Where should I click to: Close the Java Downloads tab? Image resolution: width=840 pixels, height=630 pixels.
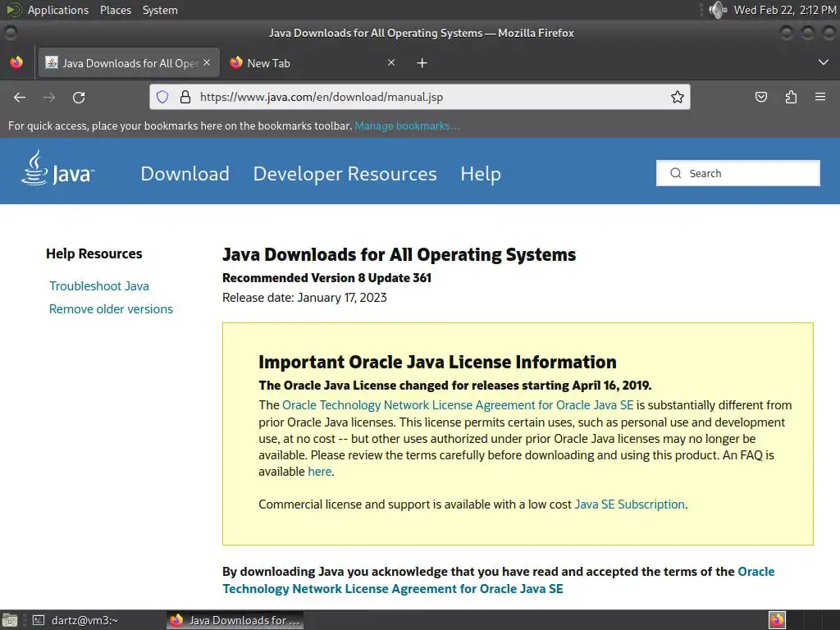(x=207, y=62)
